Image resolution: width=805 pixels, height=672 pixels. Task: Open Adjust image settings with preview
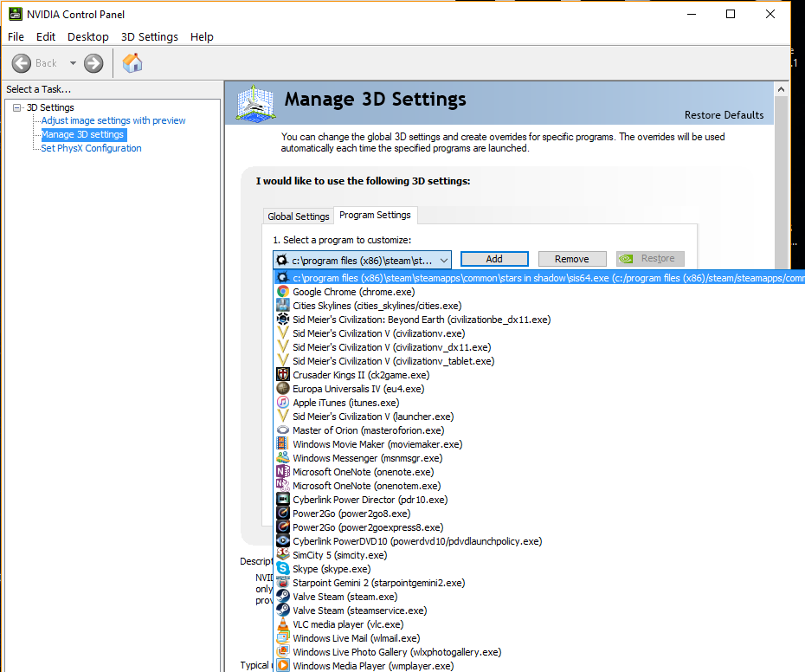[x=113, y=120]
